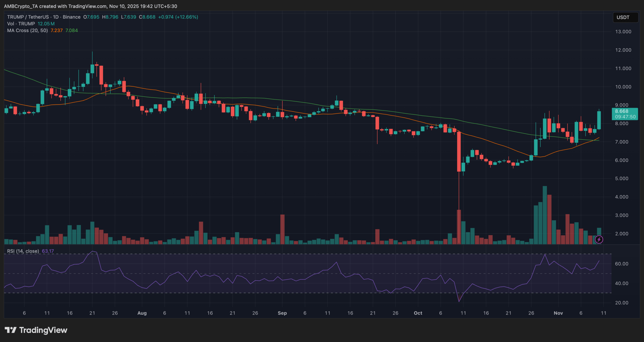644x342 pixels.
Task: Click the "60.00" RSI axis label
Action: [622, 264]
